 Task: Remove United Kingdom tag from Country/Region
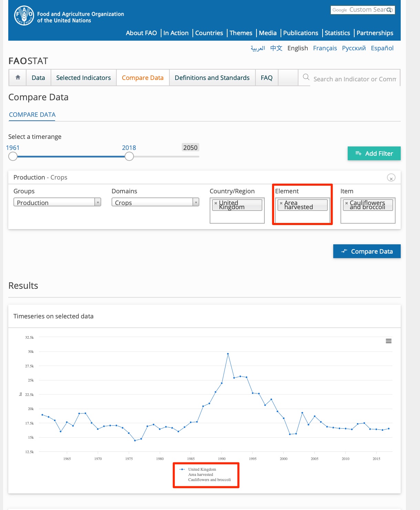click(x=216, y=203)
